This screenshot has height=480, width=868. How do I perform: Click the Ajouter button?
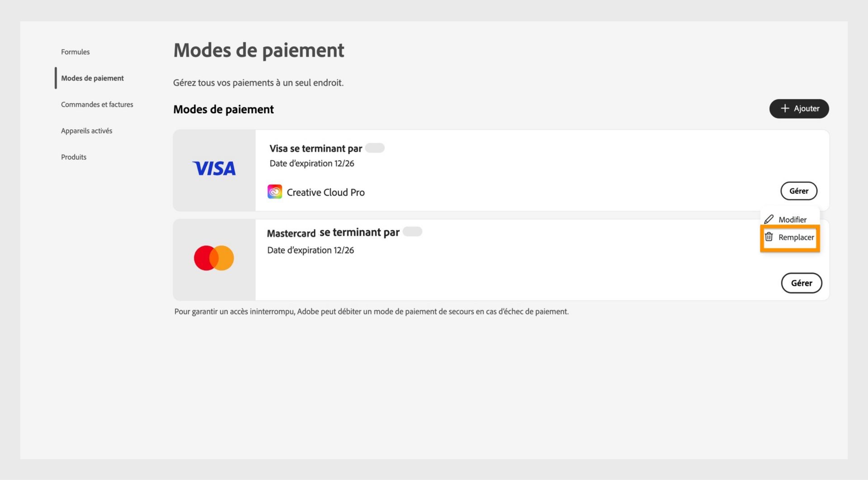coord(799,109)
